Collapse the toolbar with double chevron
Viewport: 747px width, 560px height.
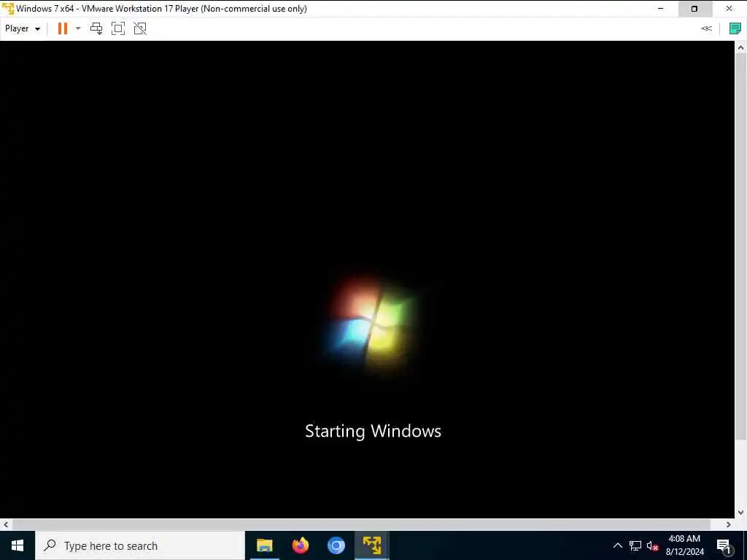(x=706, y=28)
